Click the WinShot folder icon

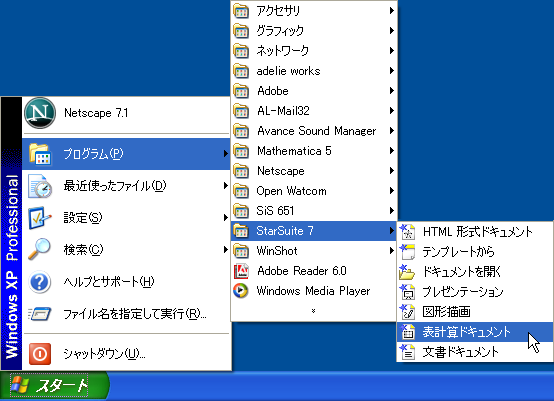coord(241,251)
